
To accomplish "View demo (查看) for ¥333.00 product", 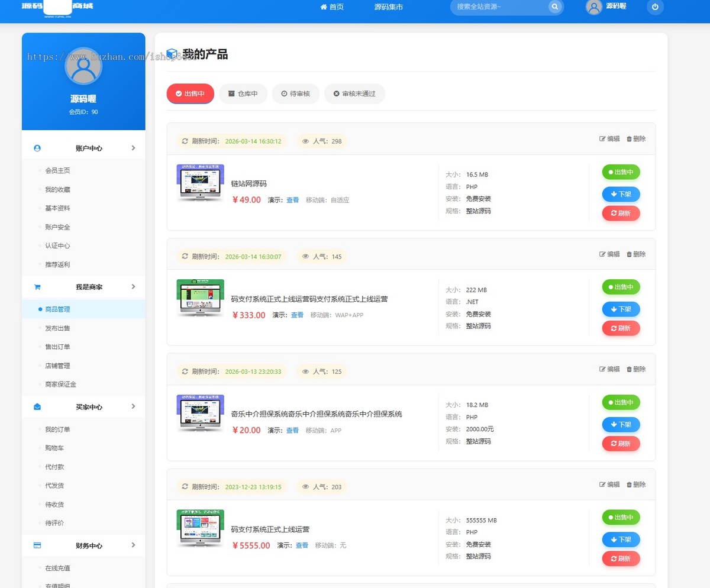I will (x=297, y=315).
